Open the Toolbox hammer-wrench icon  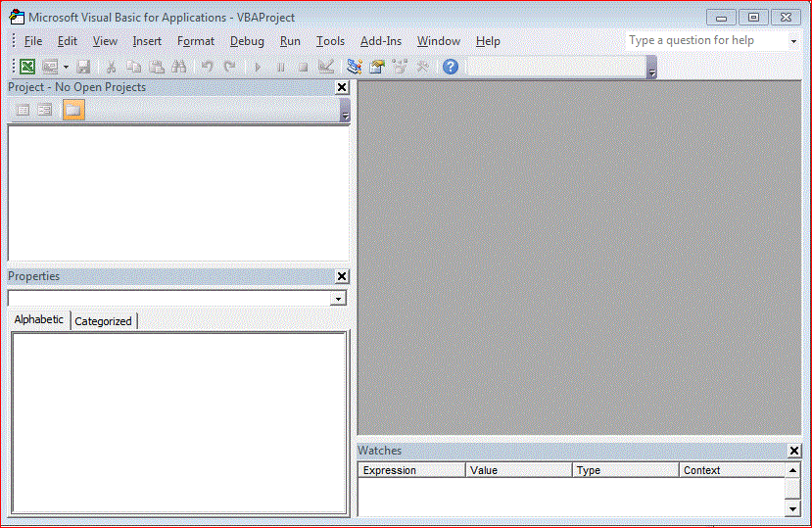[422, 67]
